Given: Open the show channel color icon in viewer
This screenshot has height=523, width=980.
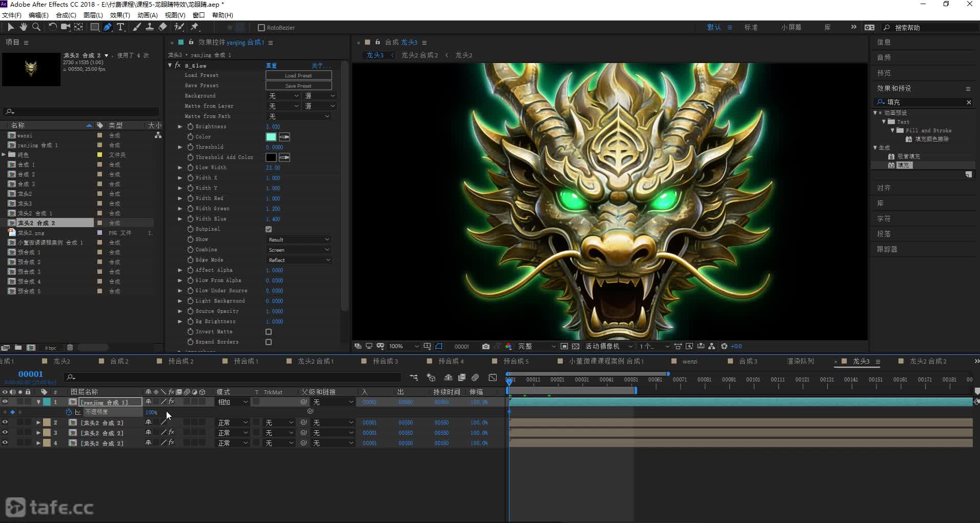Looking at the screenshot, I should (x=508, y=347).
